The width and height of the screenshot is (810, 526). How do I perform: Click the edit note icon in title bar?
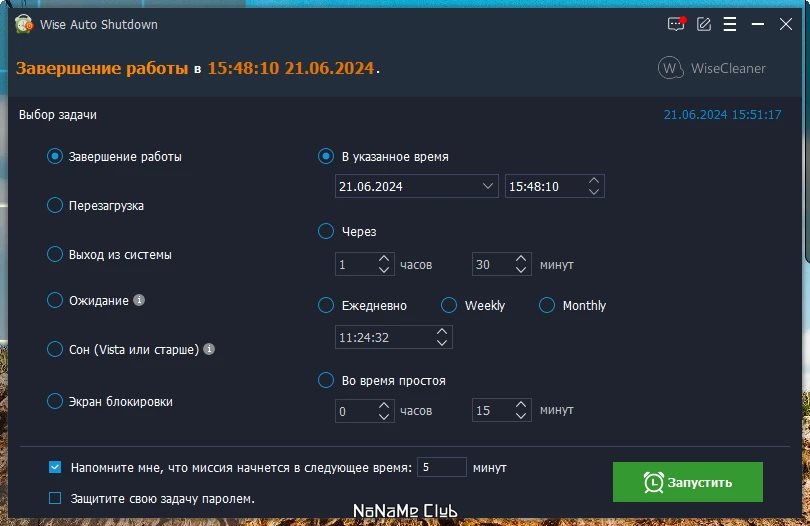point(704,24)
